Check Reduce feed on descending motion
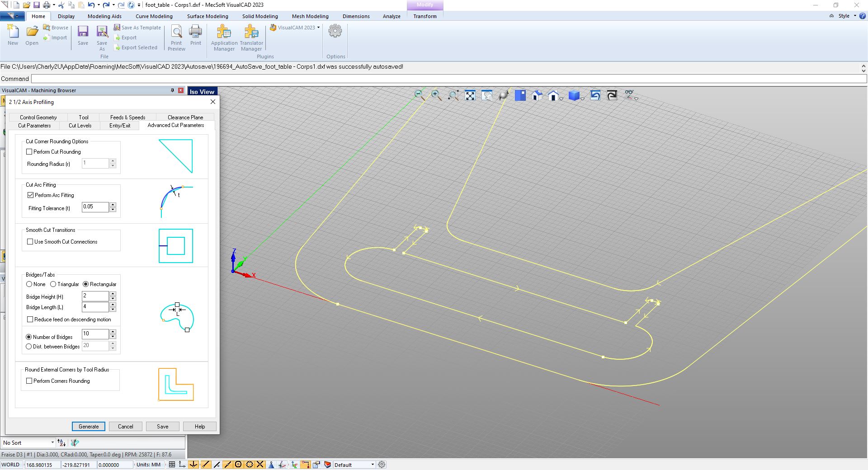 pyautogui.click(x=30, y=320)
